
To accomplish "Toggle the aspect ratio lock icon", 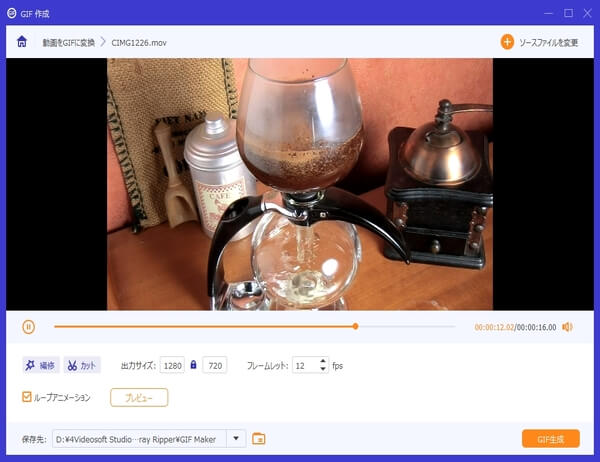I will coord(193,365).
